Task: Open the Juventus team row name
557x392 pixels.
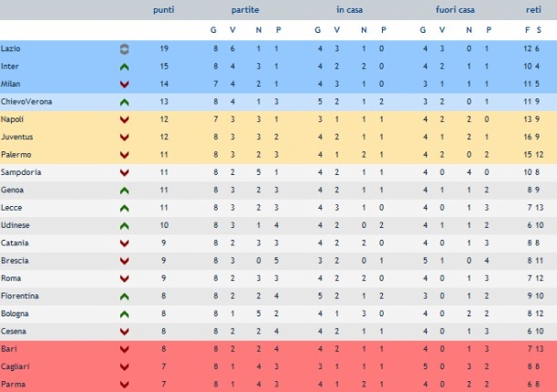Action: [x=16, y=137]
